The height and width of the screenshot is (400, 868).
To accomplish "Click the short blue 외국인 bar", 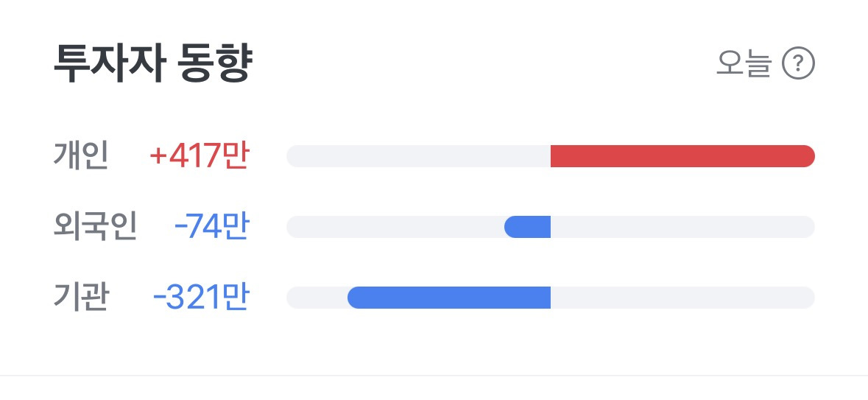I will coord(528,227).
